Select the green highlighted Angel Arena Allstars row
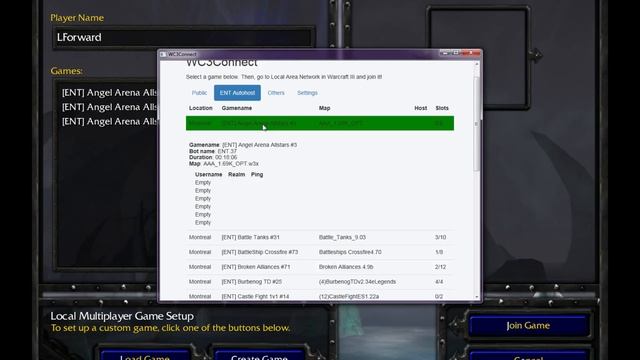The image size is (640, 360). [320, 123]
